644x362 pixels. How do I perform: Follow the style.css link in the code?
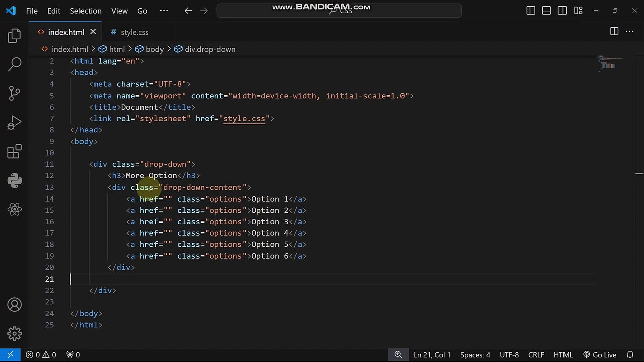(x=244, y=119)
